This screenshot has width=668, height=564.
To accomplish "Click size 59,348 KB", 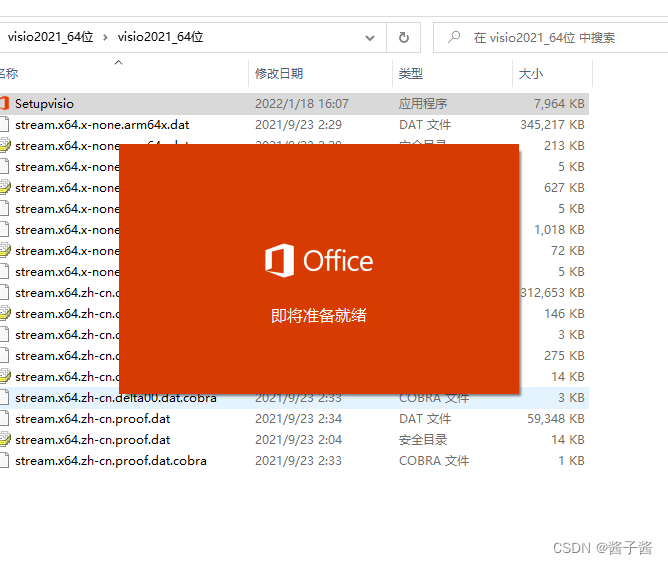I will point(556,419).
